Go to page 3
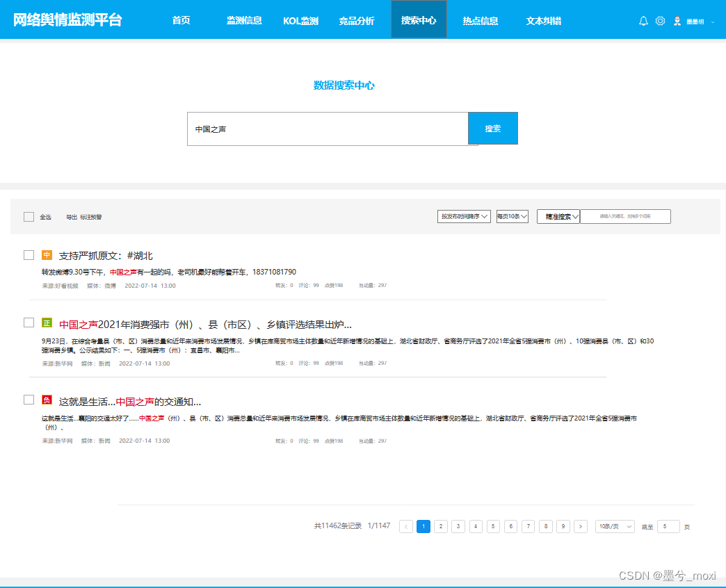The image size is (726, 588). (458, 526)
